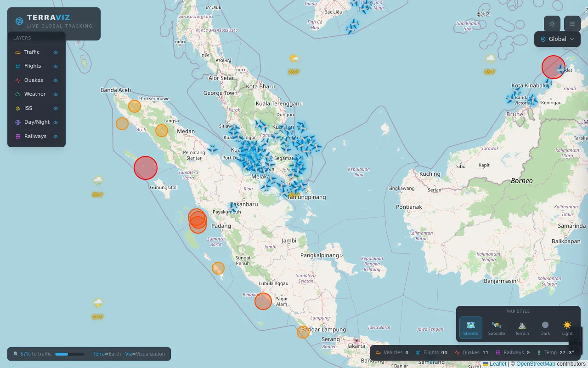Viewport: 588px width, 368px height.
Task: Click the Traffic car icon in Layers
Action: click(18, 52)
